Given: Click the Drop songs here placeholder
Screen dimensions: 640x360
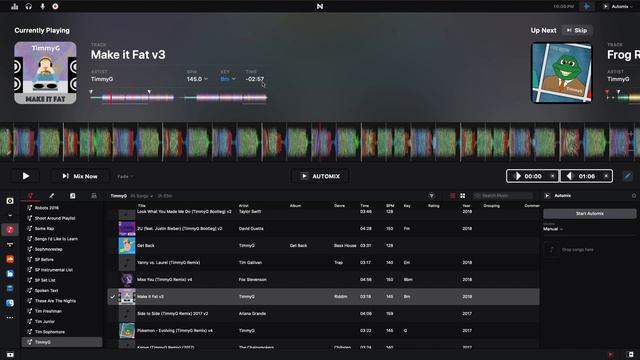Looking at the screenshot, I should [578, 249].
